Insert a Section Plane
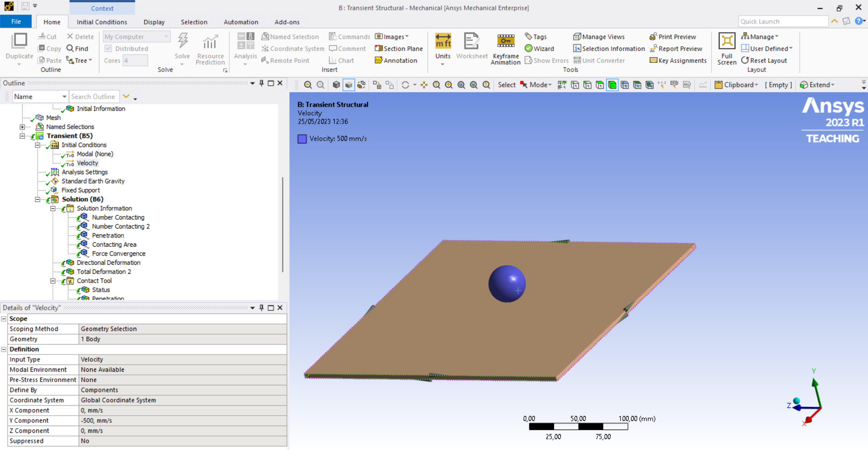The width and height of the screenshot is (868, 450). [398, 48]
